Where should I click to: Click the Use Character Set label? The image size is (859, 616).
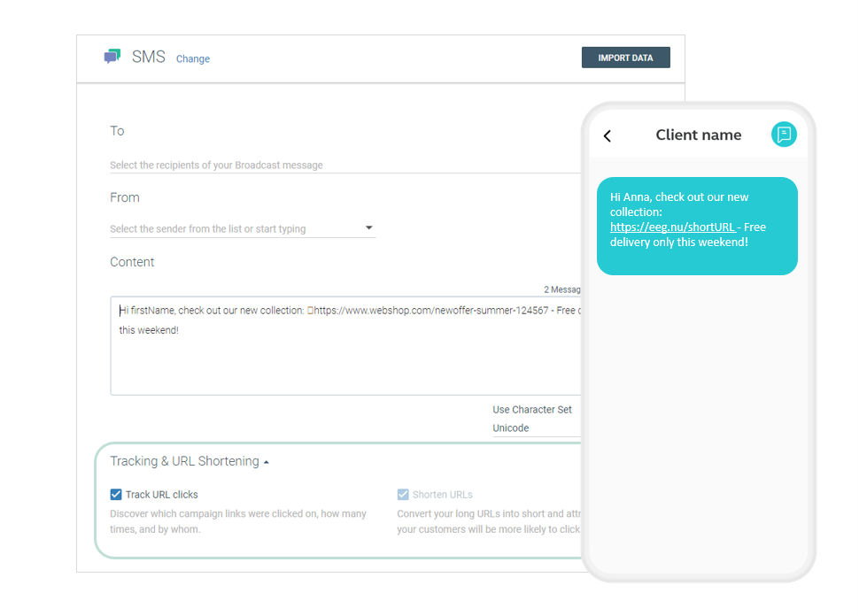click(532, 410)
